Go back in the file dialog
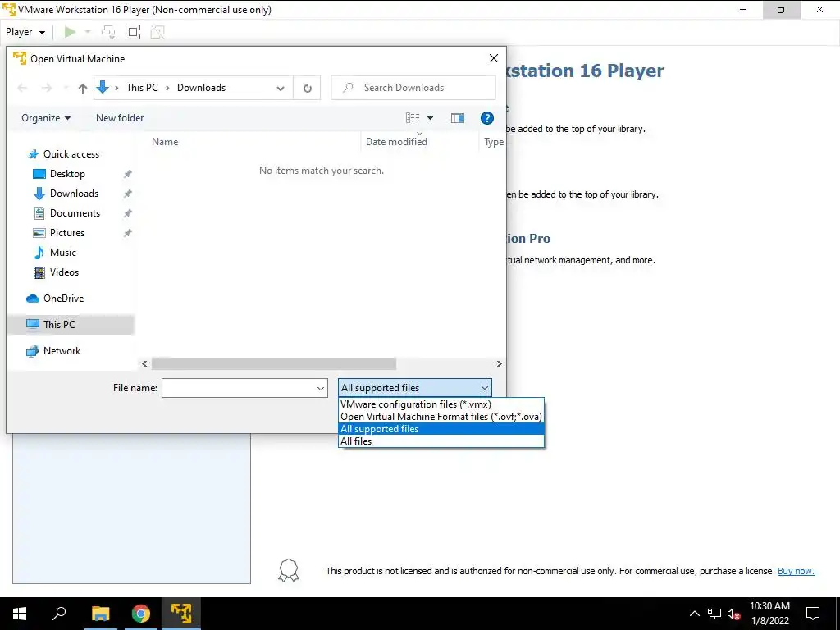Viewport: 840px width, 630px height. click(x=22, y=88)
